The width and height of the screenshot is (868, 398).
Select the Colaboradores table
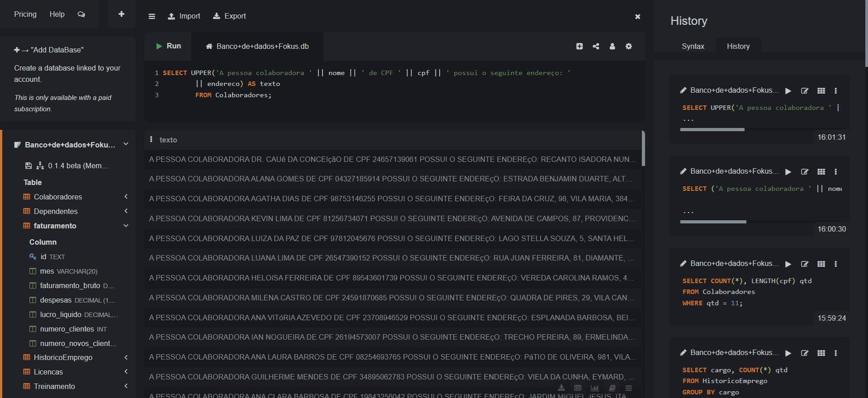58,197
